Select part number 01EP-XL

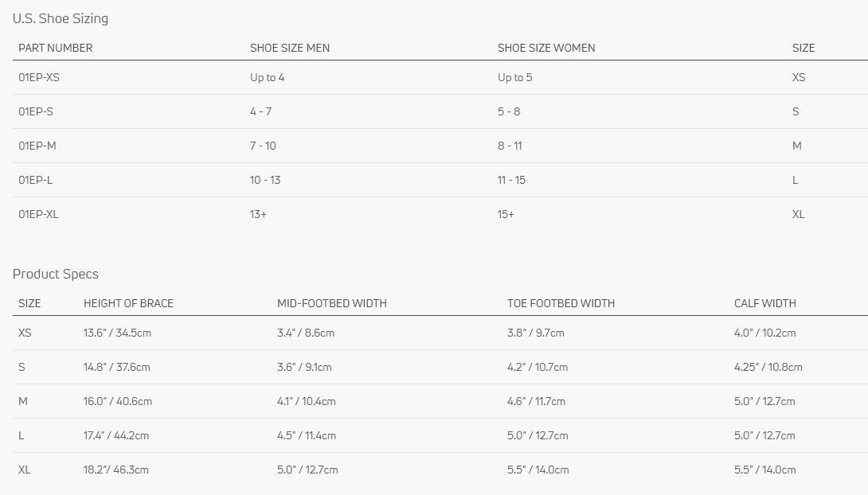coord(38,214)
